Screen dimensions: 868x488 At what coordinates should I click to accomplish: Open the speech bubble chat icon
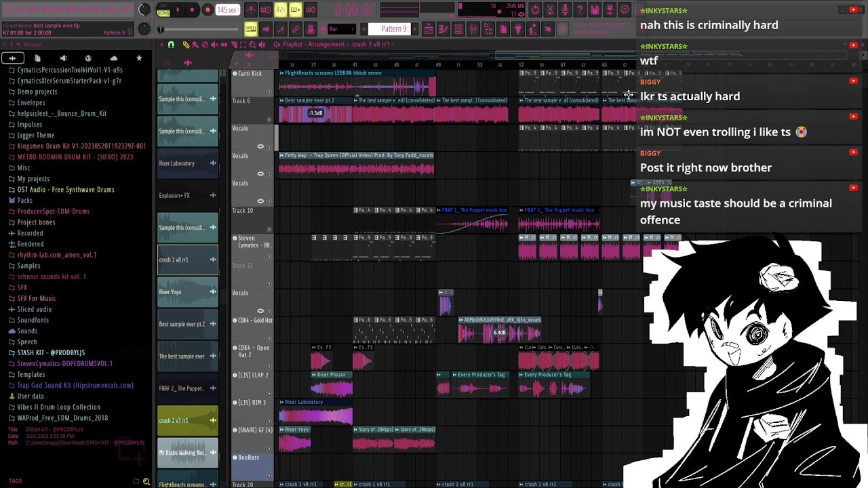(x=625, y=10)
